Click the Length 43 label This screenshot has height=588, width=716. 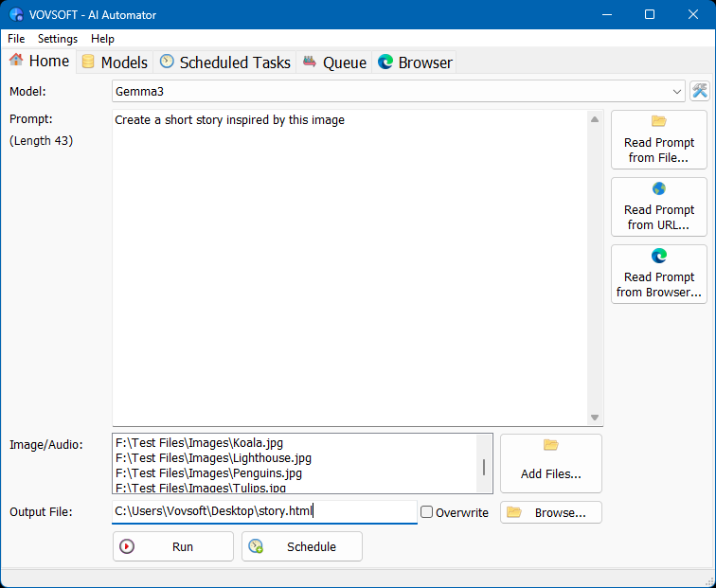(41, 140)
